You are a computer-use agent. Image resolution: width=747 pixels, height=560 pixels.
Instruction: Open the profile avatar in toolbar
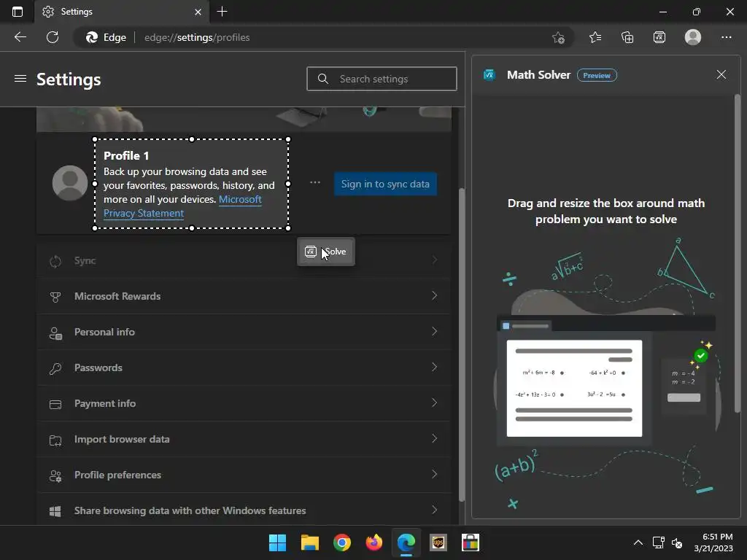point(693,37)
